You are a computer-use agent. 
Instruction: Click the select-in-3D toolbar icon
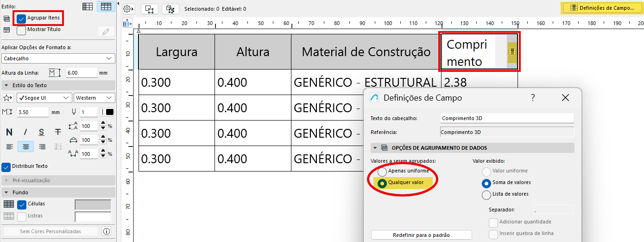pyautogui.click(x=170, y=9)
